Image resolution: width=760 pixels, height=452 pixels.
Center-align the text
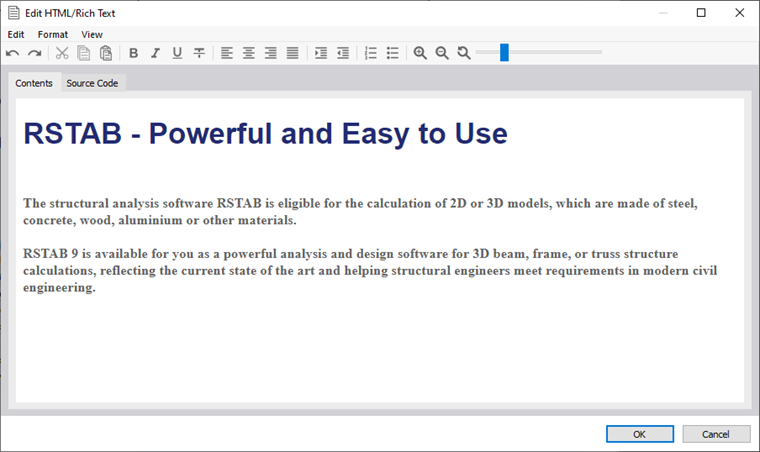pyautogui.click(x=249, y=53)
